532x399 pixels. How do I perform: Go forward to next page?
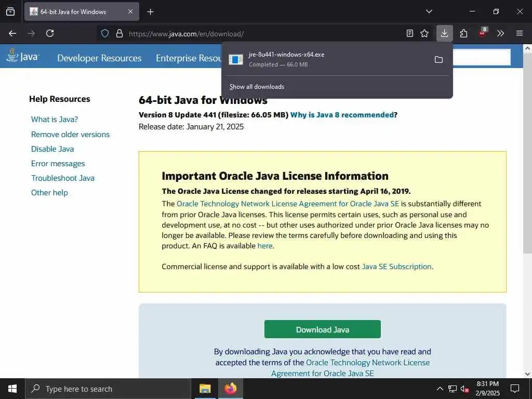(x=31, y=33)
